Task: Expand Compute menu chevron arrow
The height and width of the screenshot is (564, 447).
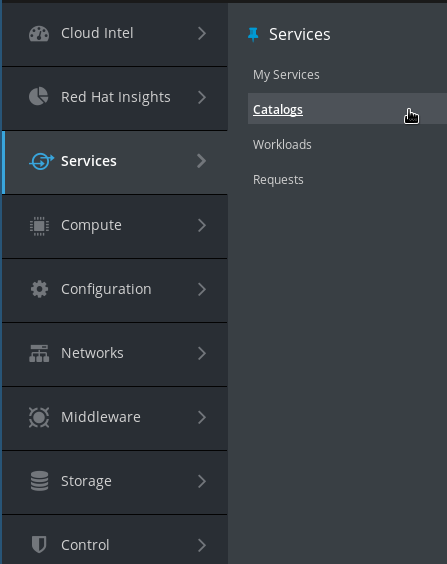Action: click(202, 226)
